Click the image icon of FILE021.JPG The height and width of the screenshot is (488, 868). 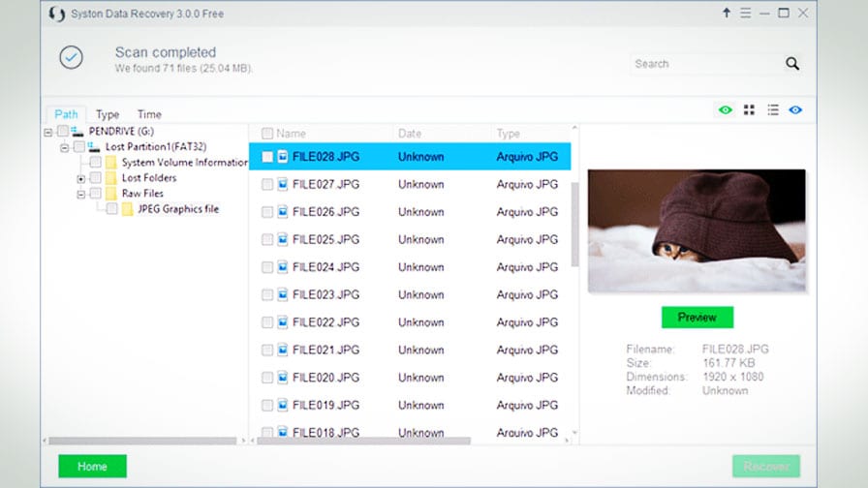click(282, 351)
